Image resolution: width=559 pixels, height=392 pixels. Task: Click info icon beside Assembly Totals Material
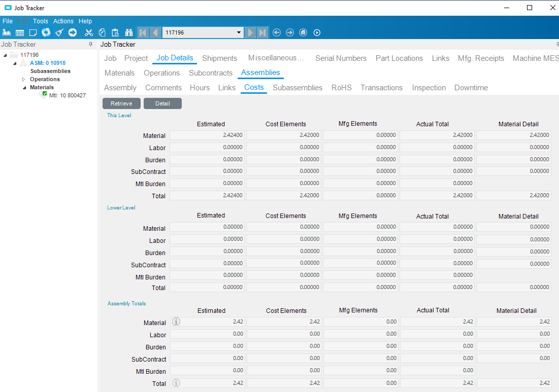[x=176, y=322]
